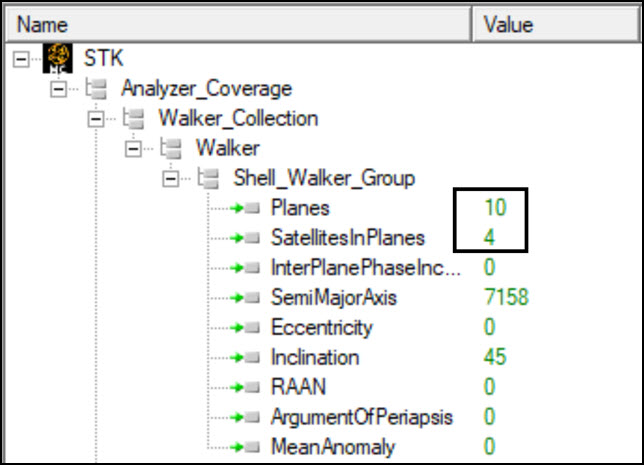Screen dimensions: 644x465
Task: Click the Planes value of 10
Action: pos(496,208)
